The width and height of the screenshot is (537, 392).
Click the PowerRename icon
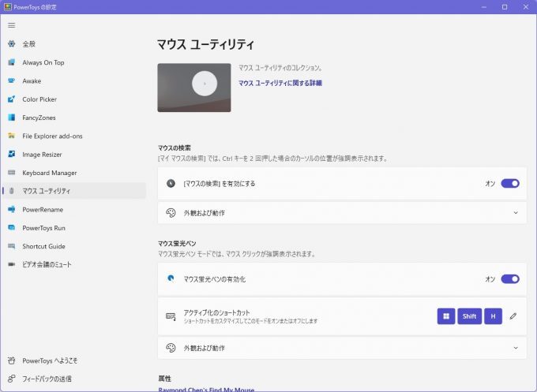point(12,209)
